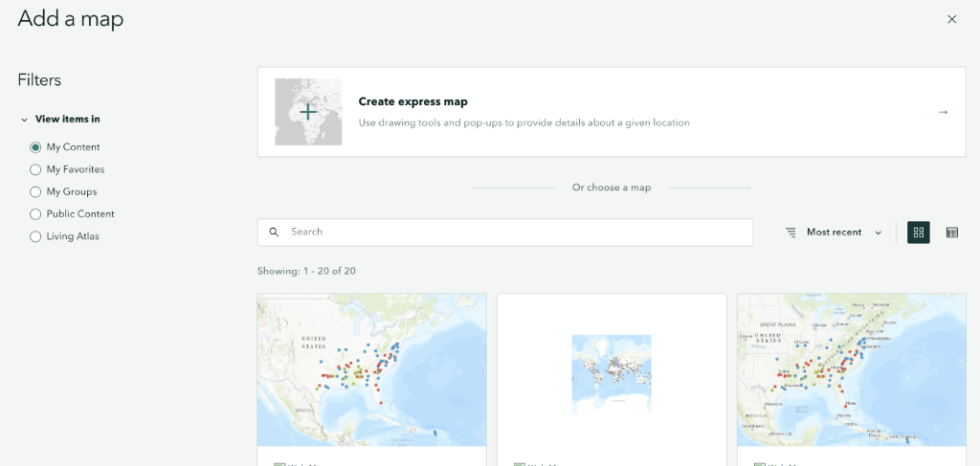Image resolution: width=980 pixels, height=466 pixels.
Task: Click the express map description text
Action: (523, 123)
